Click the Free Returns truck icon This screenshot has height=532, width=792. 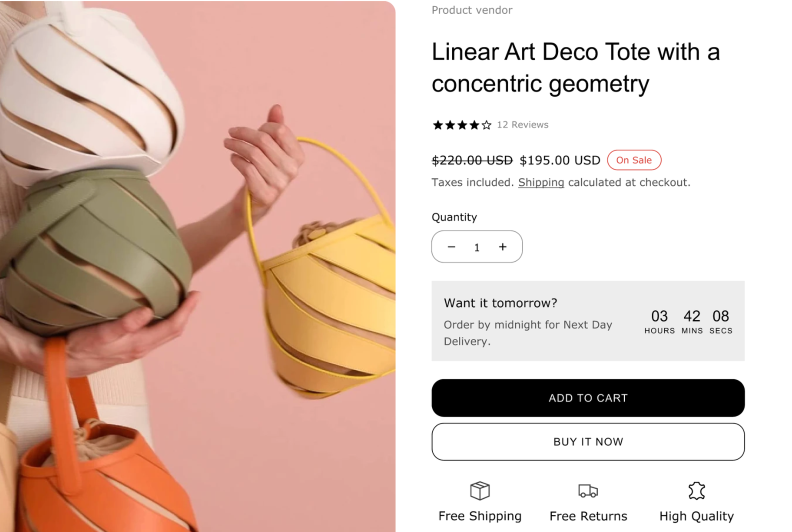coord(588,491)
